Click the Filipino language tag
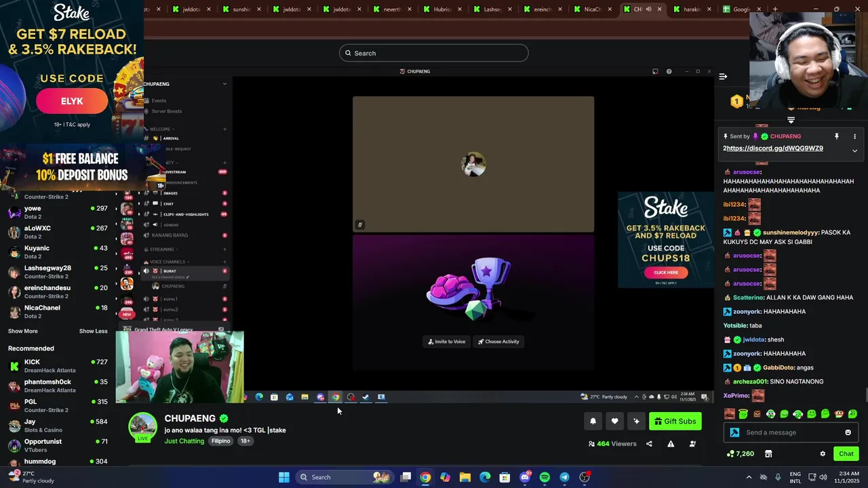Image resolution: width=868 pixels, height=488 pixels. (x=220, y=441)
